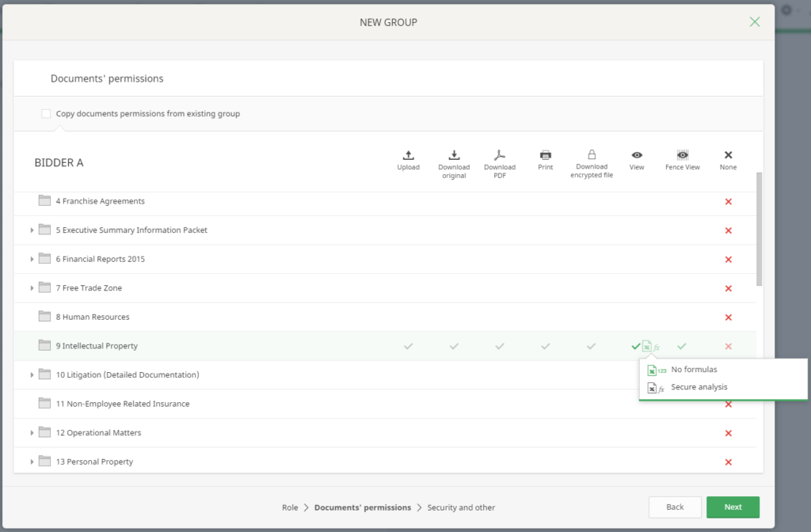
Task: Click the Next button
Action: click(x=733, y=507)
